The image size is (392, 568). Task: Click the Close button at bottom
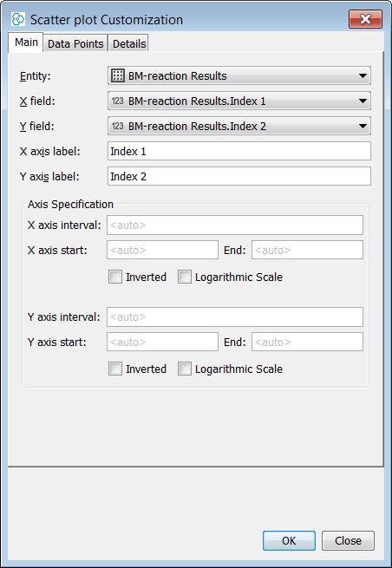[348, 540]
